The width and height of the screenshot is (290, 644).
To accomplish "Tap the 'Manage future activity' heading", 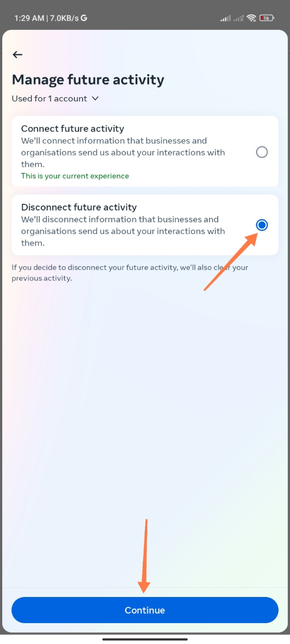I will (88, 80).
